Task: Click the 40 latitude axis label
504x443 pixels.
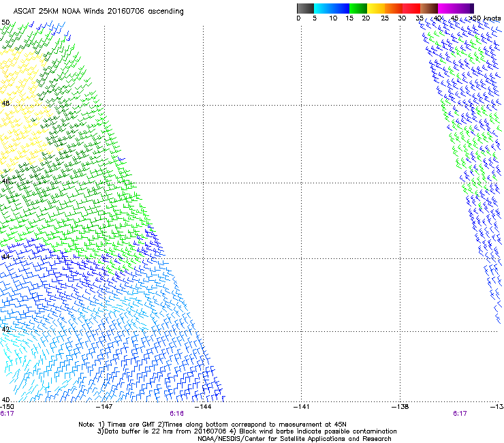Action: pos(5,399)
